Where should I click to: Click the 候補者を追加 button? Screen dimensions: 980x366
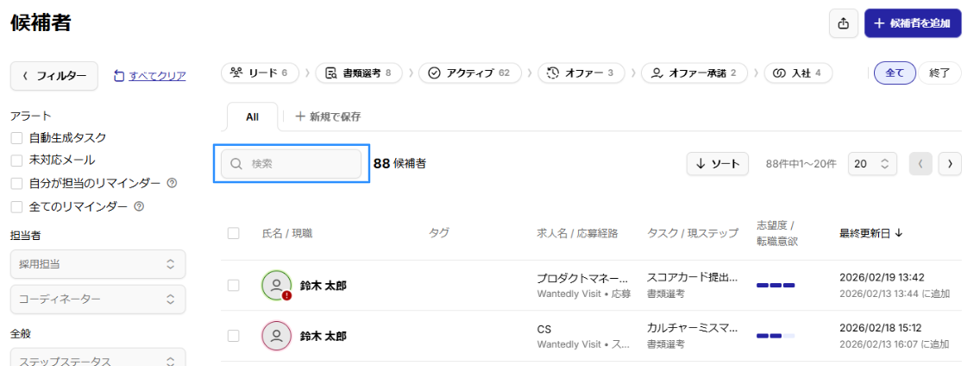click(x=913, y=23)
